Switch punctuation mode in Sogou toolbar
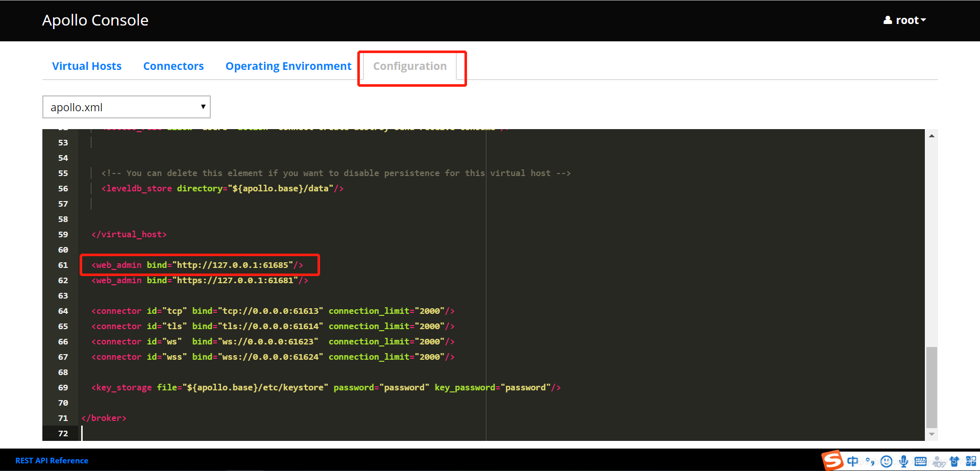Image resolution: width=980 pixels, height=471 pixels. [x=870, y=461]
